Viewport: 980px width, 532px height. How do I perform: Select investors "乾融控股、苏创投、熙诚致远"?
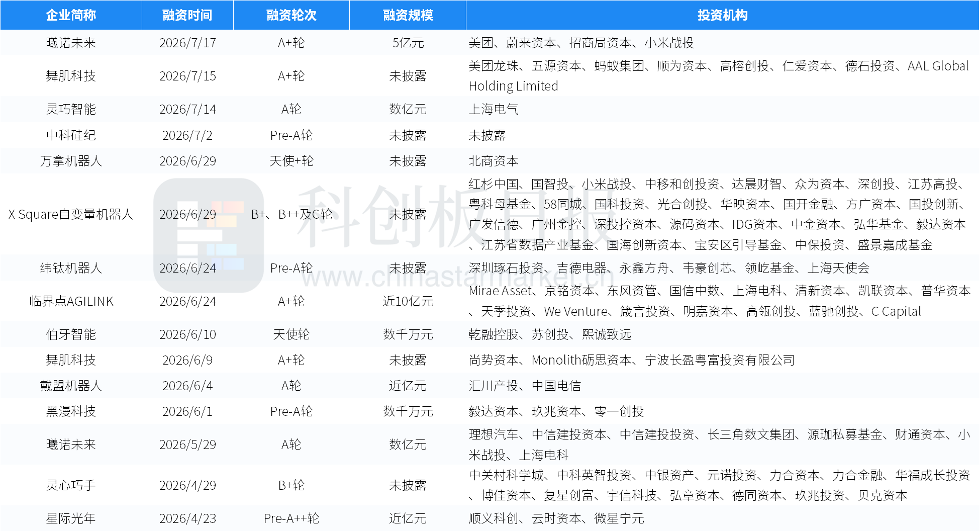click(550, 334)
